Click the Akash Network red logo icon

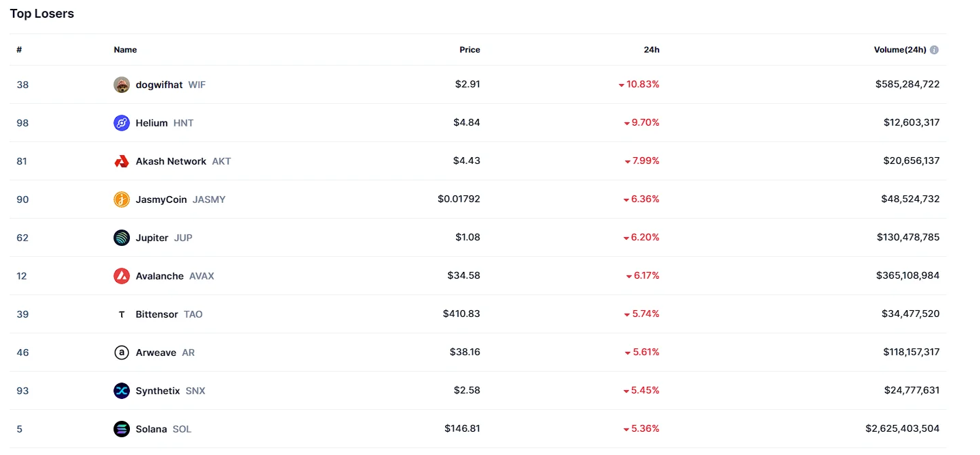coord(122,161)
